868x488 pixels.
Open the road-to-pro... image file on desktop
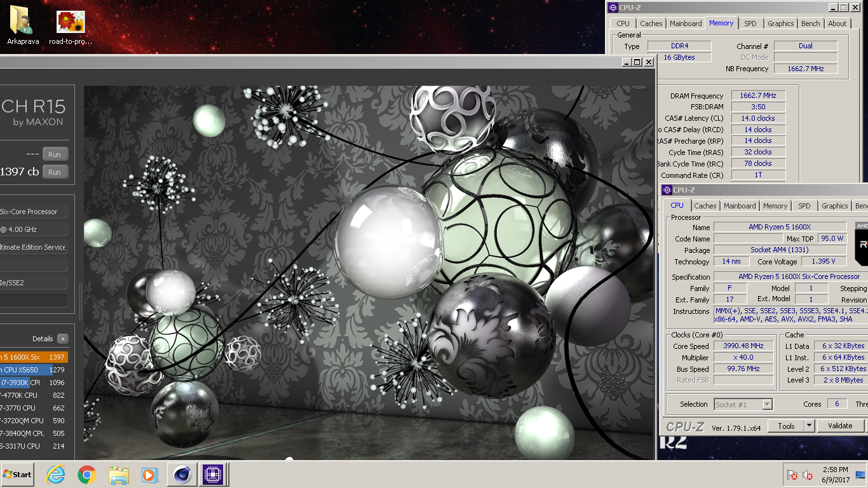coord(71,27)
